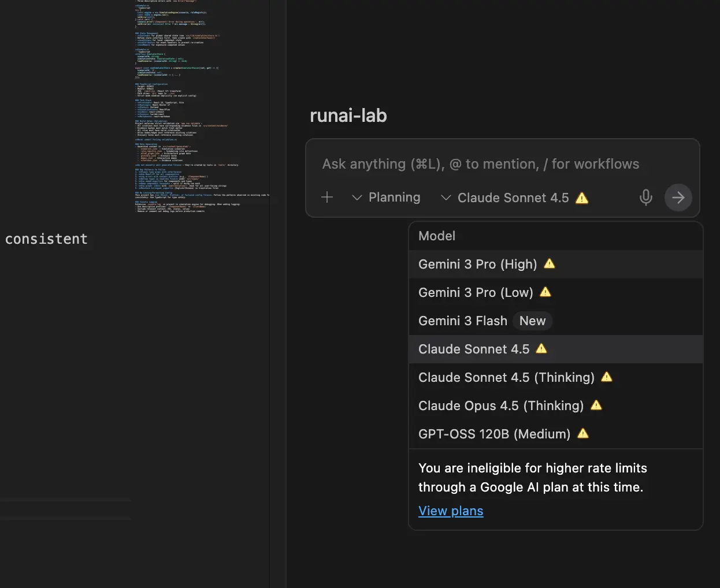This screenshot has height=588, width=720.
Task: Switch to Gemini 3 Flash model
Action: 462,321
